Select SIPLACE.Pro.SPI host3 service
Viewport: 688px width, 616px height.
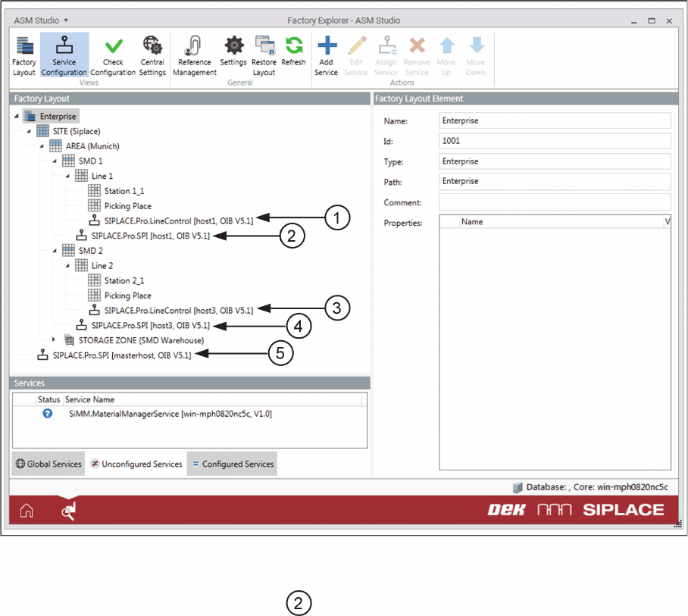point(151,325)
